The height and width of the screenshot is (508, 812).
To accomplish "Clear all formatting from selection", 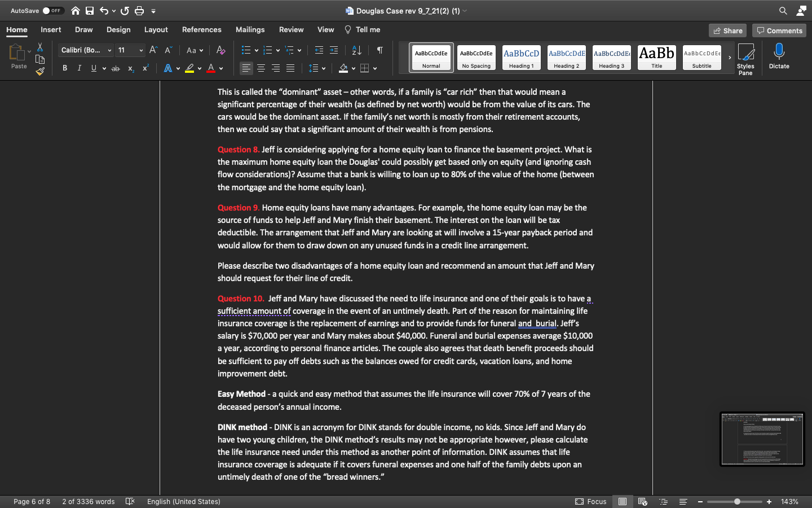I will 220,50.
